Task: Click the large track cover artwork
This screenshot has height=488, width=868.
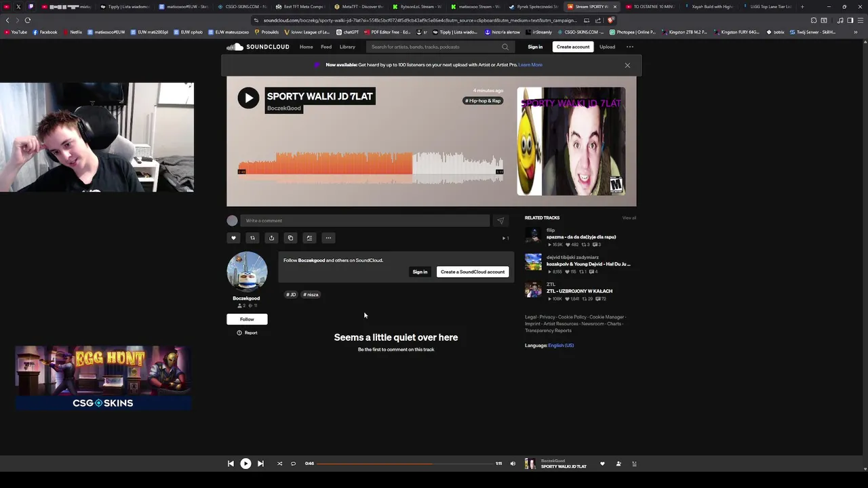Action: tap(571, 141)
